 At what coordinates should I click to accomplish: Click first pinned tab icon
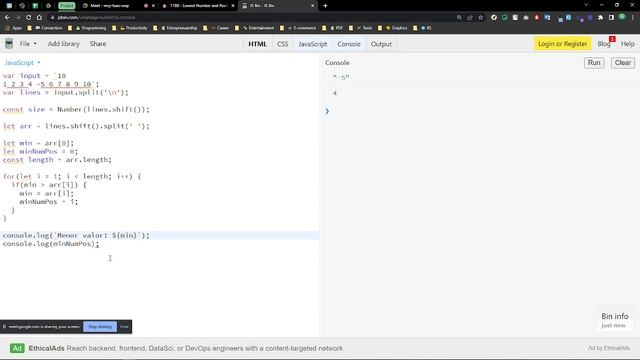point(9,6)
